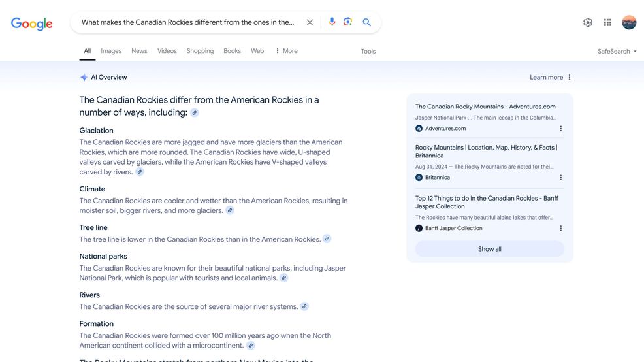Open the settings gear icon
This screenshot has width=644, height=362.
tap(588, 22)
